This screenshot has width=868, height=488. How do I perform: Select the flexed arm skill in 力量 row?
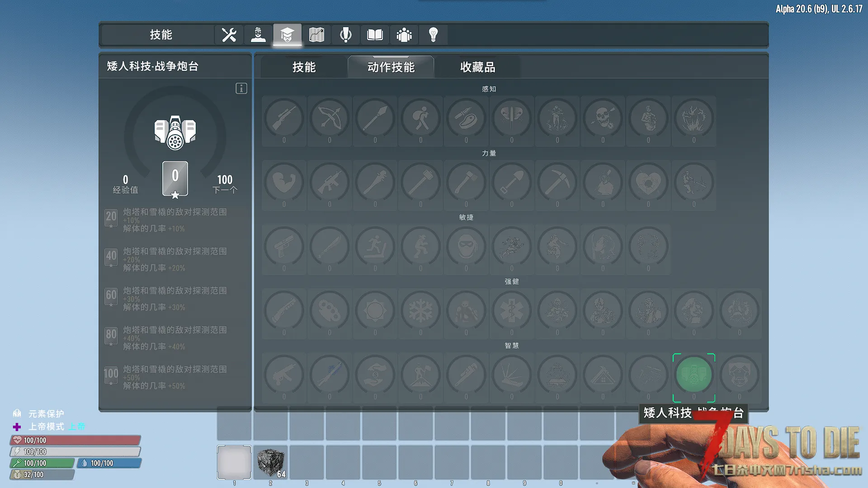(284, 184)
